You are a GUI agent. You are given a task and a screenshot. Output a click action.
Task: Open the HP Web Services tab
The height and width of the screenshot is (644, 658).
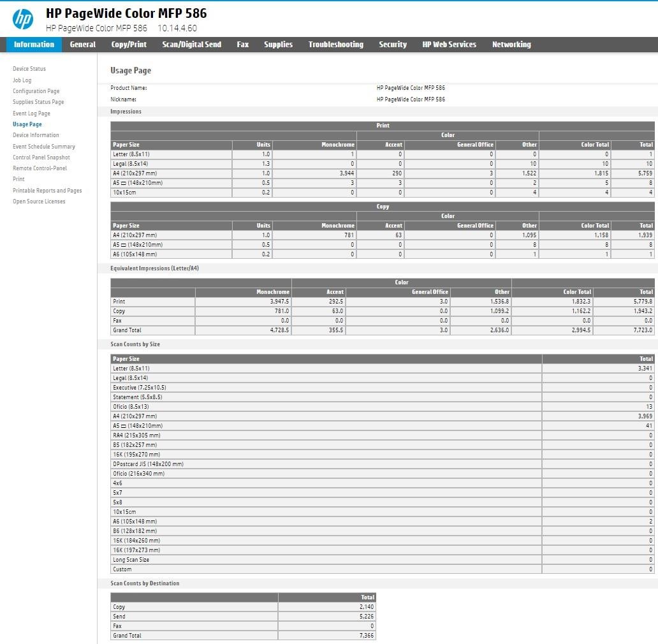(449, 45)
